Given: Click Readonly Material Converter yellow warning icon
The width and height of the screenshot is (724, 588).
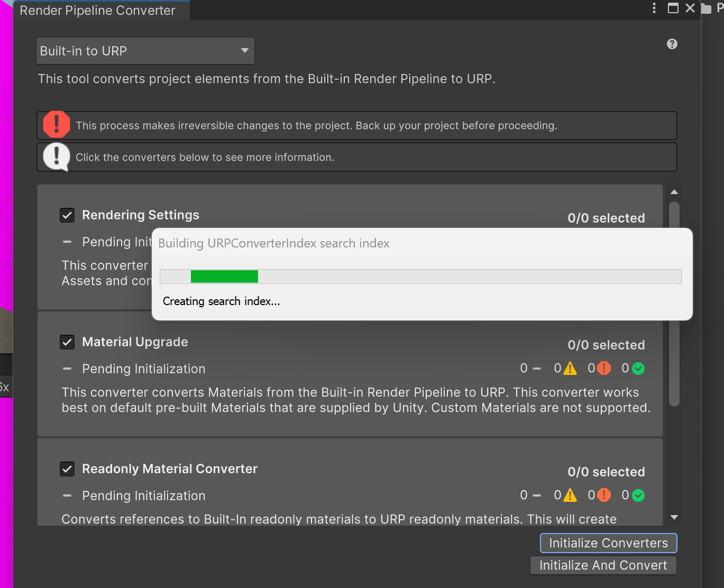Looking at the screenshot, I should pos(570,495).
